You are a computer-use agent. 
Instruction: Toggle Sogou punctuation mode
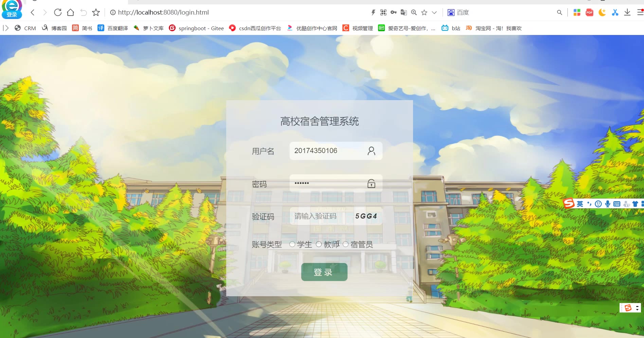tap(589, 204)
